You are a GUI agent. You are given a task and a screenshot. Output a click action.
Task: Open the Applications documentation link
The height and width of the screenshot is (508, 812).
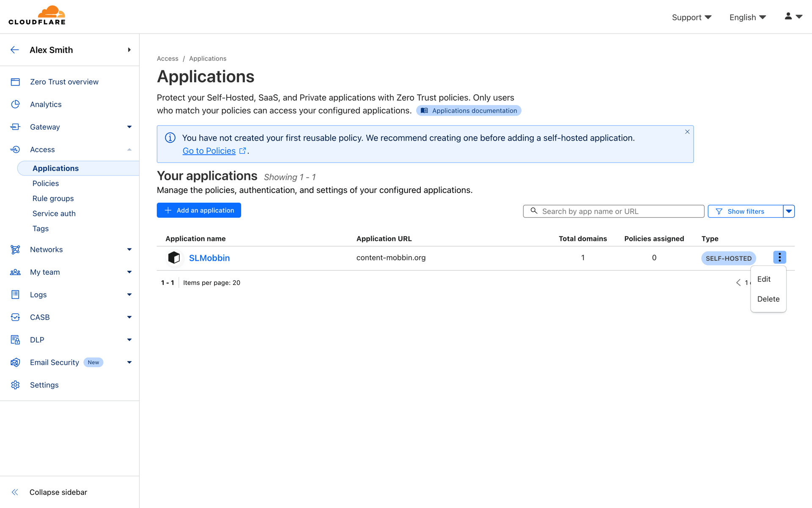[469, 110]
